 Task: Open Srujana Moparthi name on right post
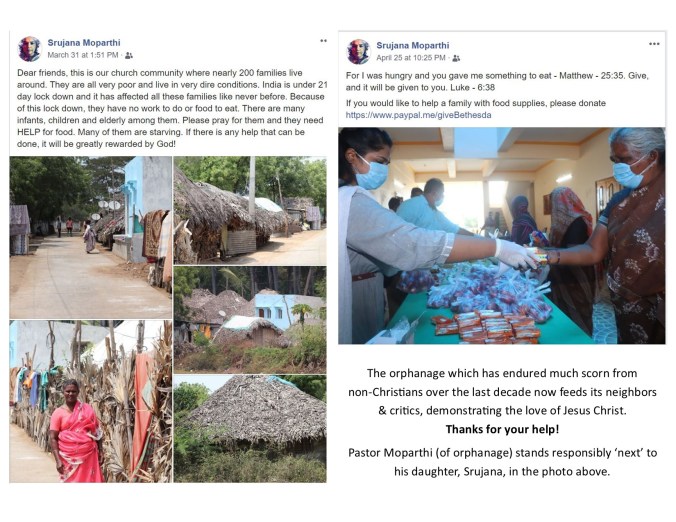pos(413,45)
